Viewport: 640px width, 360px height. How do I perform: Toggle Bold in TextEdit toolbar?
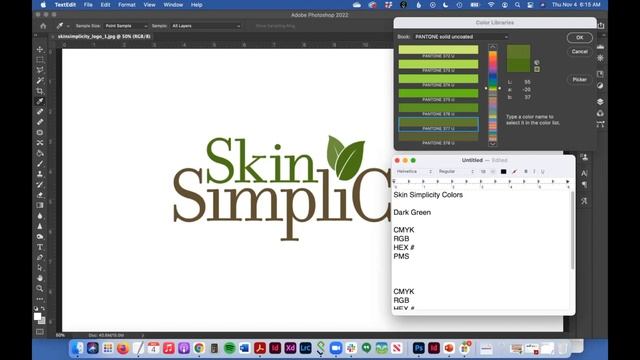coord(526,171)
